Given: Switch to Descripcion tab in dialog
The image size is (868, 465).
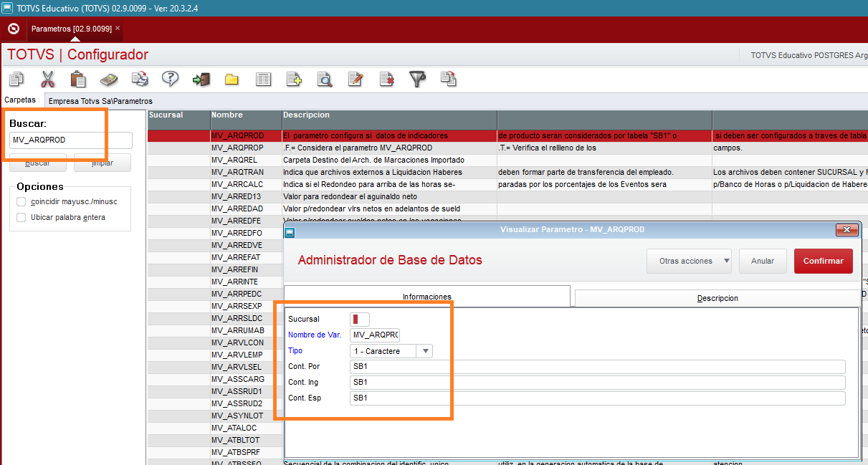Looking at the screenshot, I should point(717,298).
